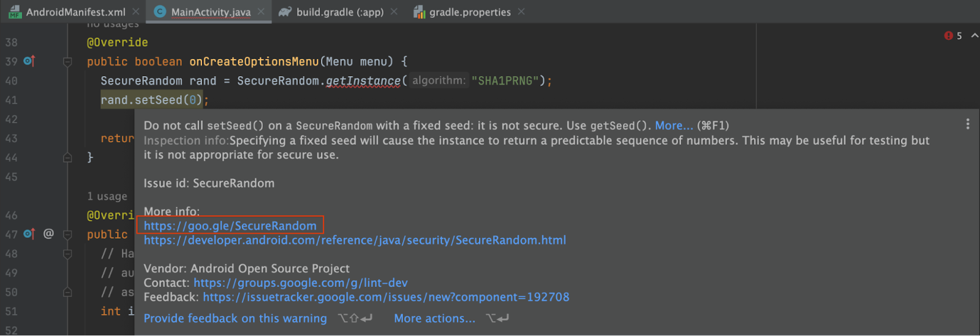Open the tooltip's three-dot options menu
980x336 pixels.
point(967,124)
